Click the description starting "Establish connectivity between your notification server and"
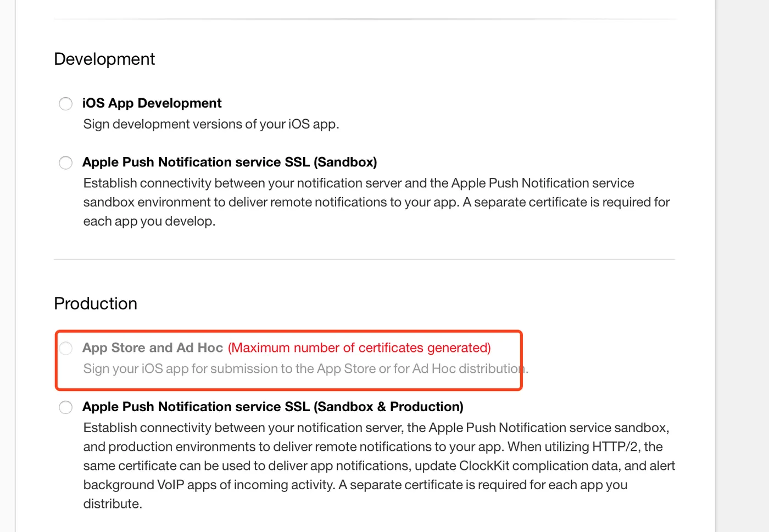This screenshot has width=769, height=532. point(358,183)
